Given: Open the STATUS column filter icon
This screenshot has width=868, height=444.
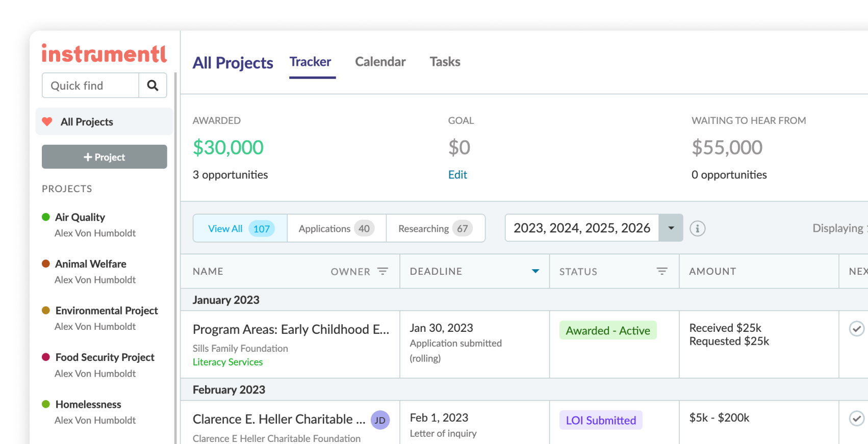Looking at the screenshot, I should (x=662, y=271).
